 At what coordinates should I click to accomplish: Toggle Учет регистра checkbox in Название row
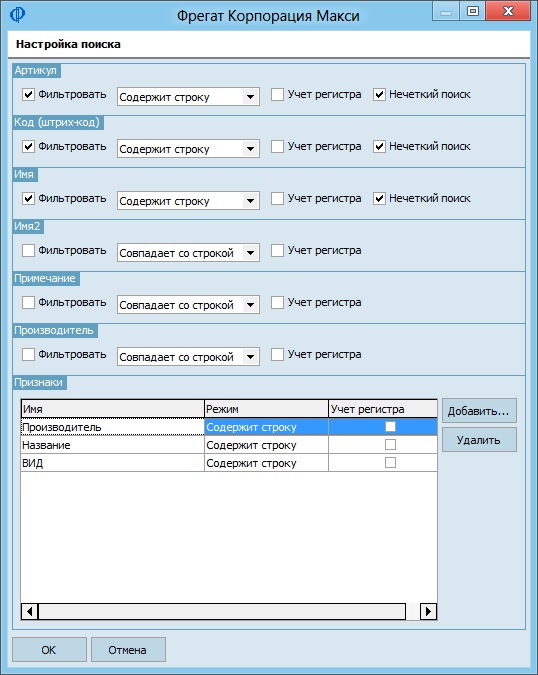tap(390, 445)
